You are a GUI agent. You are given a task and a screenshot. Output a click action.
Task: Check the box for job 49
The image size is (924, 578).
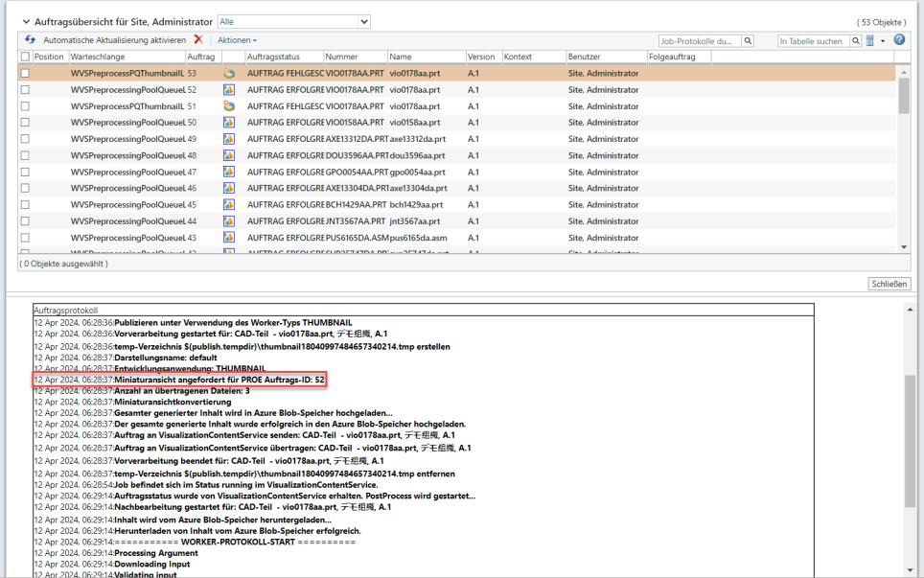point(25,139)
